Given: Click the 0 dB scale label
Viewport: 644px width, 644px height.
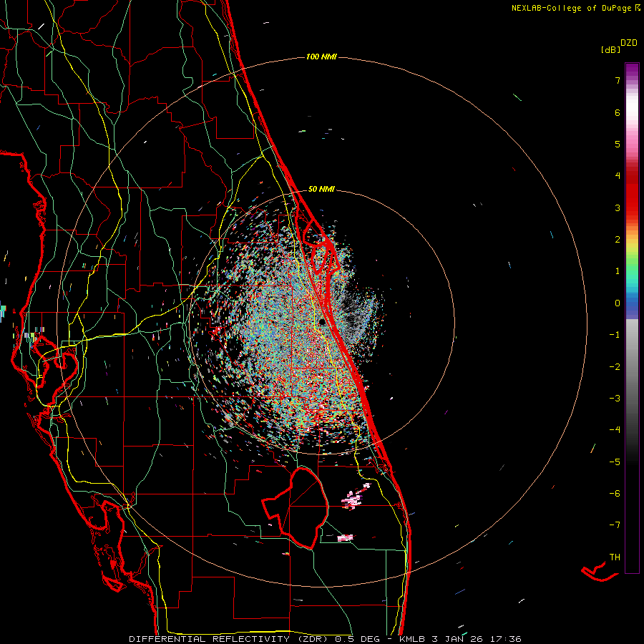Looking at the screenshot, I should tap(618, 303).
